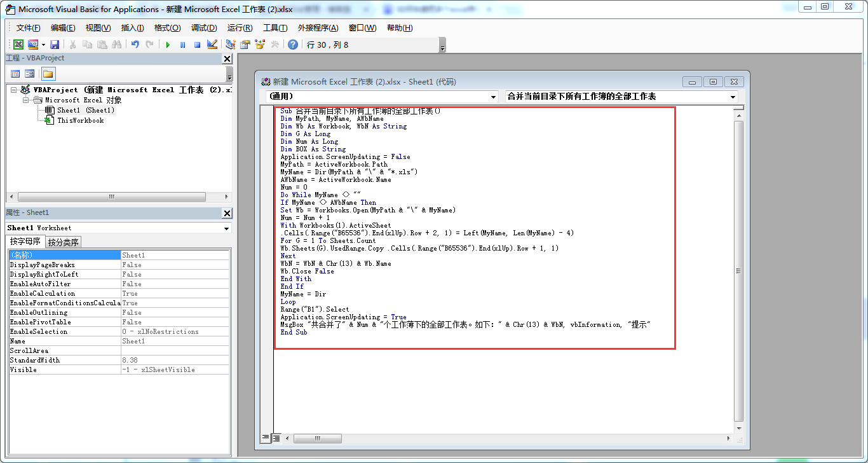Switch to the 按字母序 properties tab
The width and height of the screenshot is (868, 463).
pyautogui.click(x=25, y=242)
